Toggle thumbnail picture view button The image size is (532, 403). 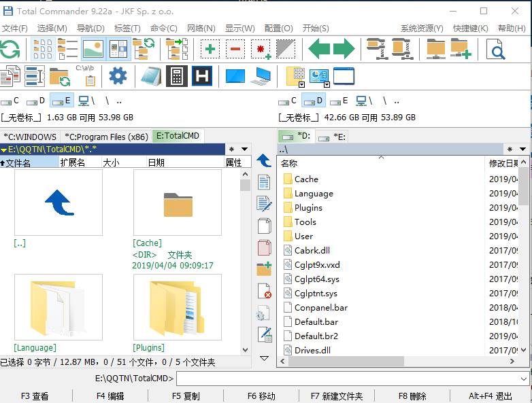tap(93, 49)
